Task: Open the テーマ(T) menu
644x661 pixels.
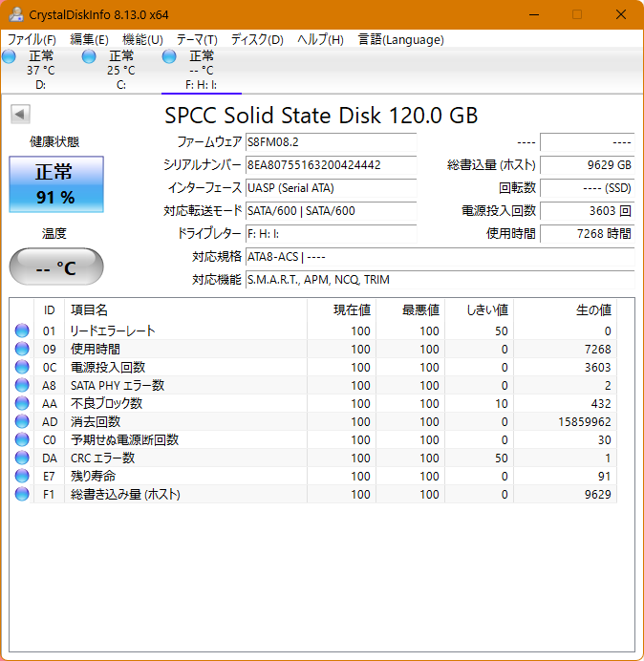Action: (x=197, y=39)
